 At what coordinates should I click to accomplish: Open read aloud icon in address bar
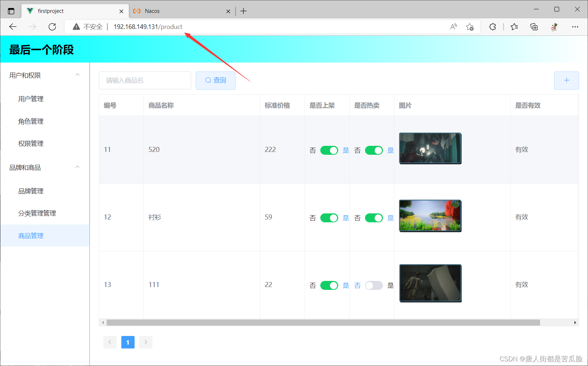pyautogui.click(x=453, y=27)
